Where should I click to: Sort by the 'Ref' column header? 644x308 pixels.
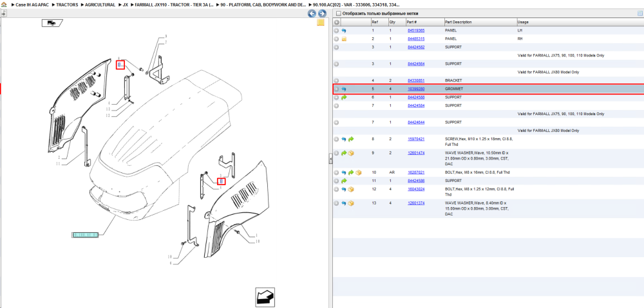(x=379, y=22)
